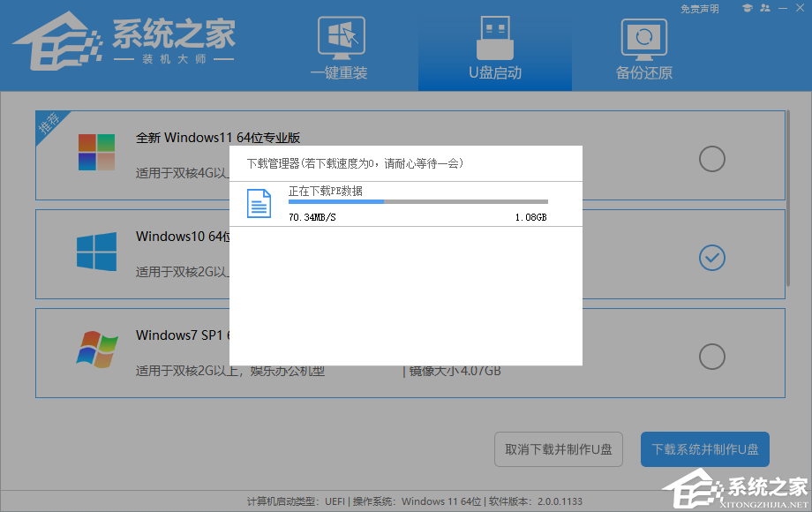
Task: Click the document icon in download manager
Action: [259, 203]
